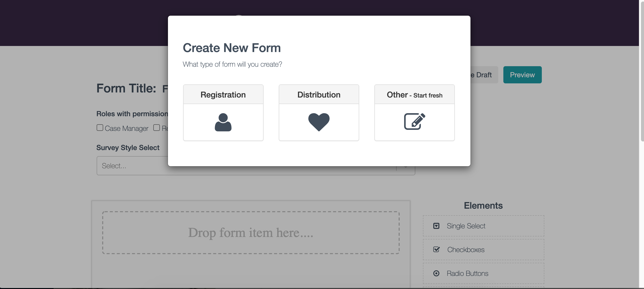This screenshot has width=644, height=289.
Task: Select the Other pencil-edit icon
Action: tap(414, 122)
